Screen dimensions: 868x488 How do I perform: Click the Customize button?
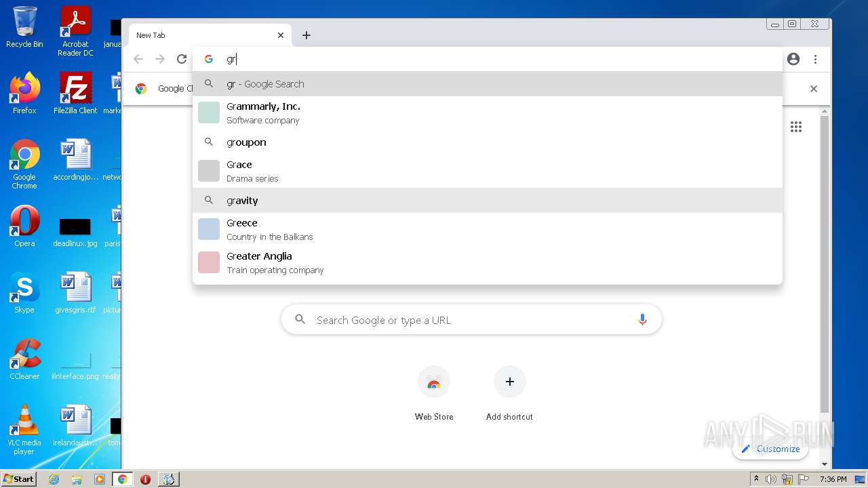point(770,449)
